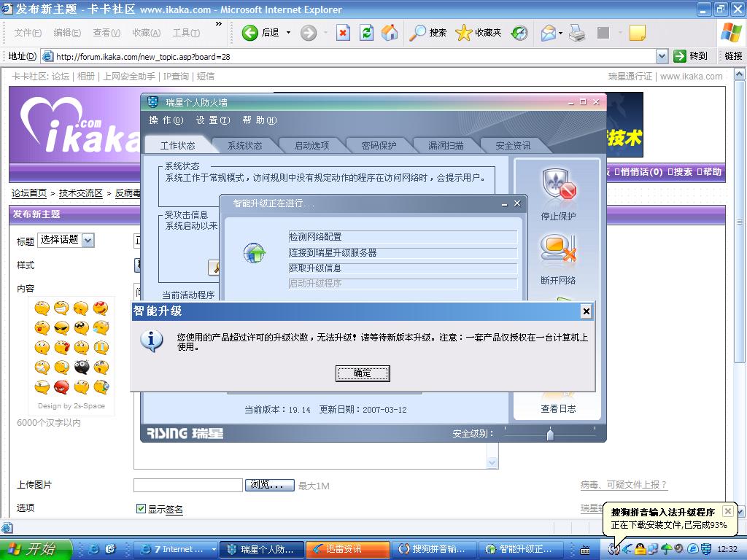
Task: Select the heart-eyes emoticon
Action: click(101, 308)
